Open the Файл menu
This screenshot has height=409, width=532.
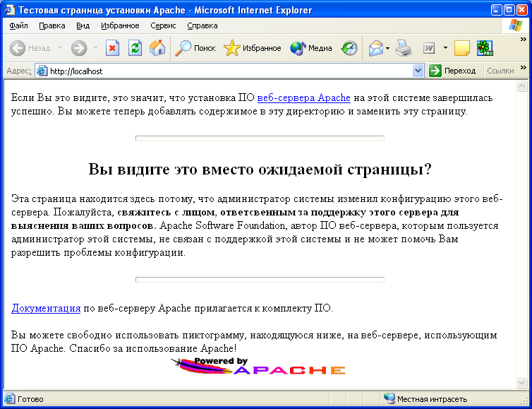tap(18, 26)
